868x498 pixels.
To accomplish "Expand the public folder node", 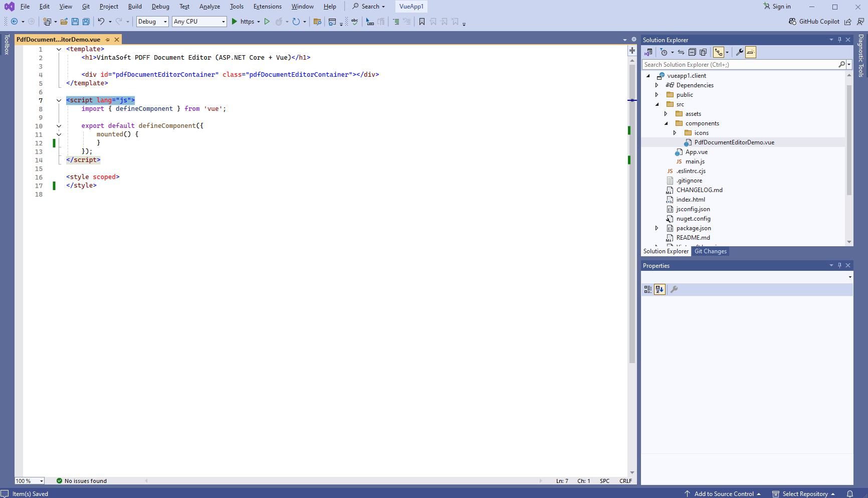I will tap(657, 95).
